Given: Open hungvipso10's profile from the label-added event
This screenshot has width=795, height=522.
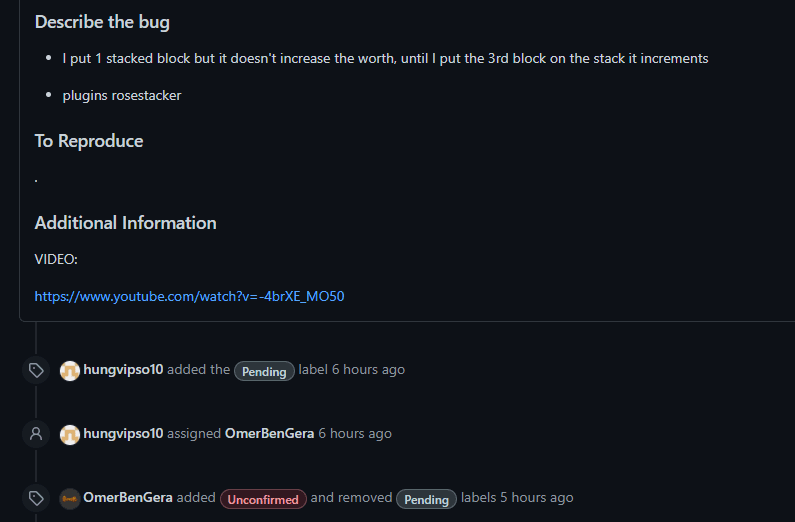Looking at the screenshot, I should 123,370.
